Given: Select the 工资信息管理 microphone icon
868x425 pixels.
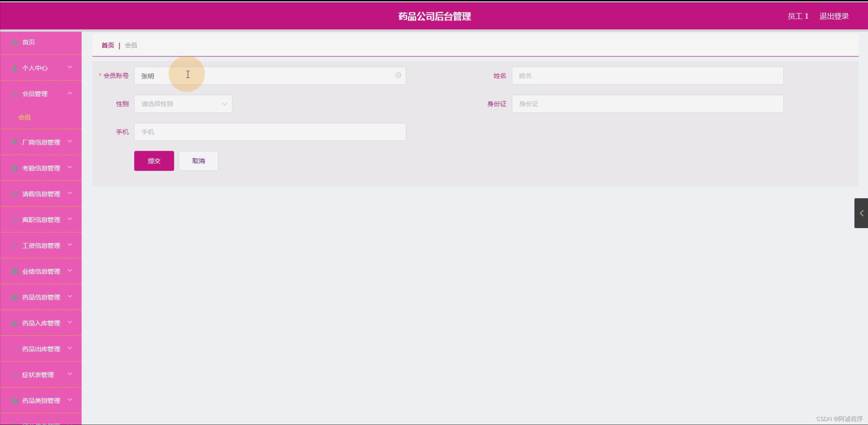Looking at the screenshot, I should point(14,245).
